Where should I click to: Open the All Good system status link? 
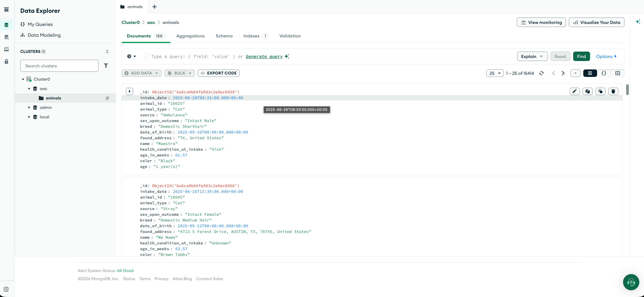coord(125,271)
